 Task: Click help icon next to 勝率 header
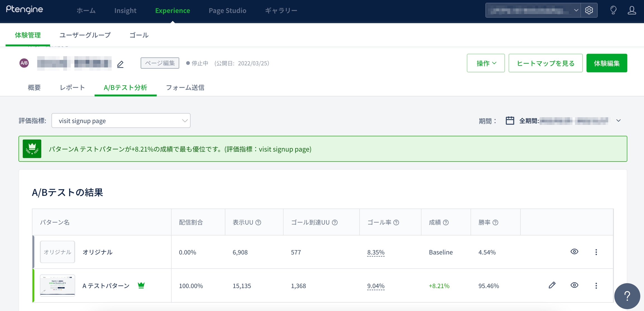[x=495, y=222]
